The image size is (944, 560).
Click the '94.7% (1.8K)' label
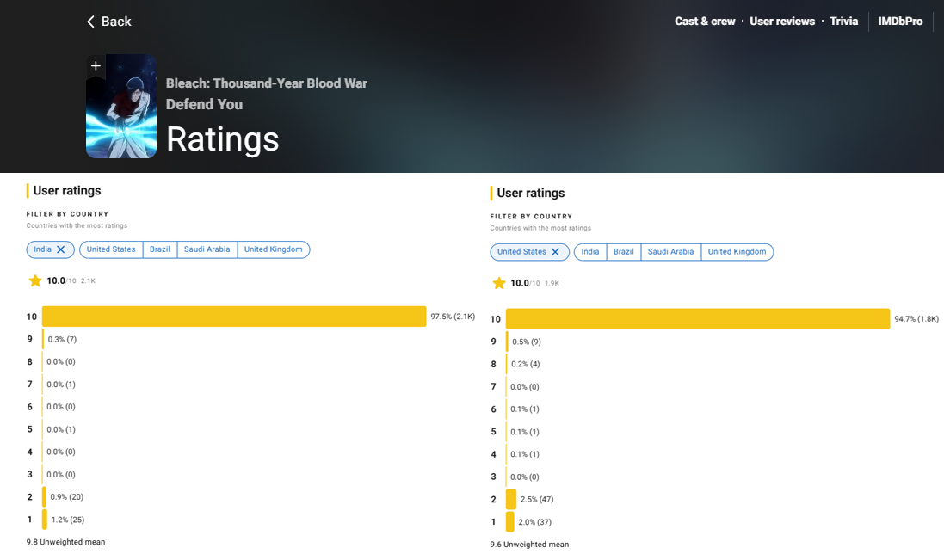916,319
